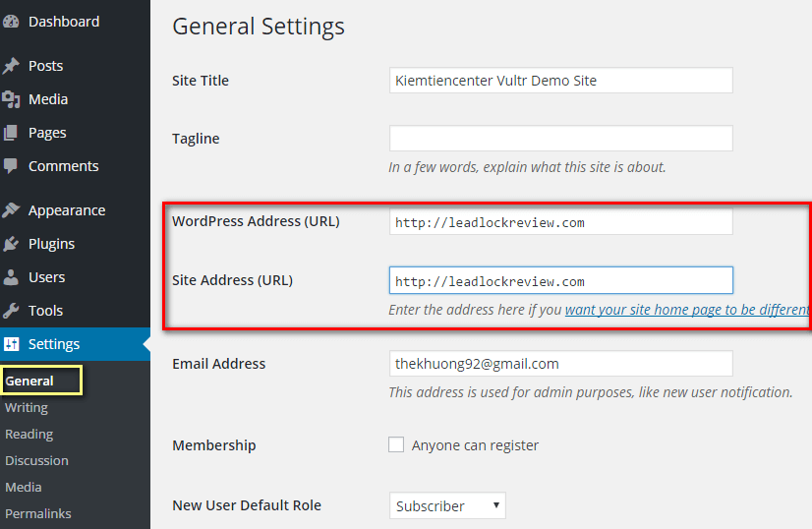Click the 'Email Address' label
The image size is (812, 529).
coord(218,364)
